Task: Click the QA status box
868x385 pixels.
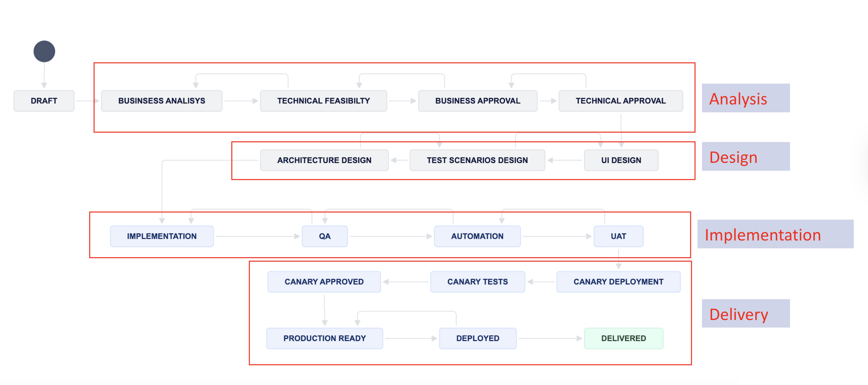Action: click(x=324, y=236)
